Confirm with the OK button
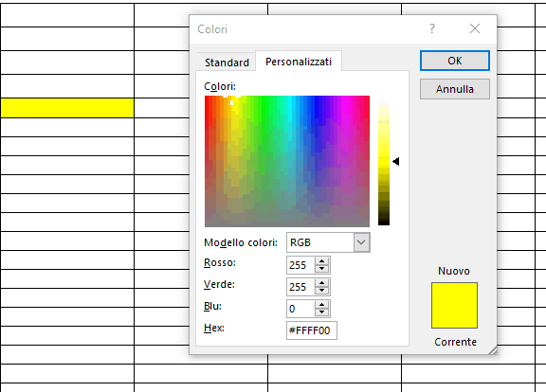This screenshot has height=392, width=546. (455, 61)
